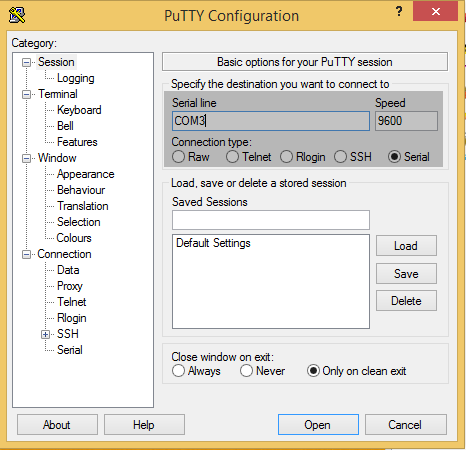This screenshot has height=450, width=466.
Task: Open the Serial category in the tree
Action: point(70,350)
